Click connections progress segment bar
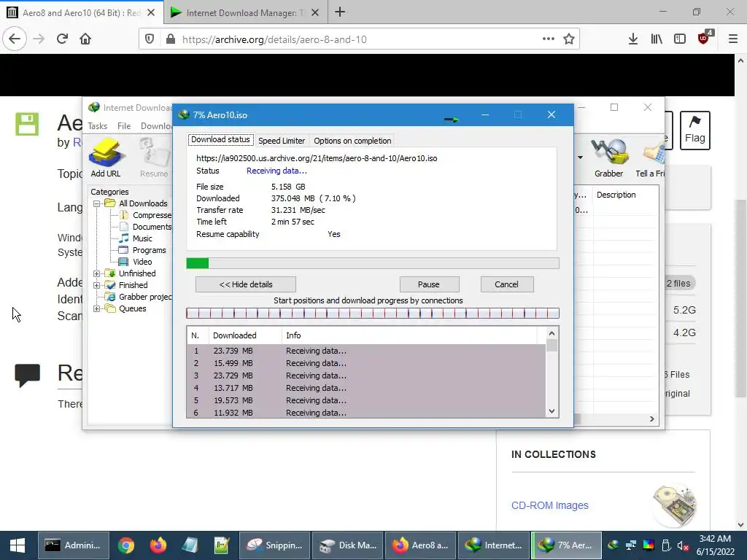747x560 pixels. click(x=373, y=313)
